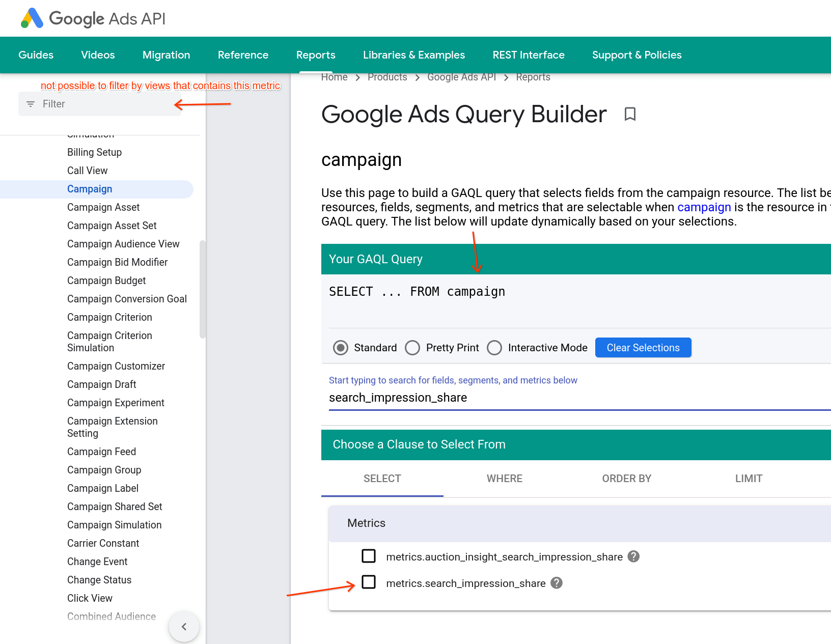The width and height of the screenshot is (831, 644).
Task: Check the metrics.search_impression_share checkbox
Action: [368, 582]
